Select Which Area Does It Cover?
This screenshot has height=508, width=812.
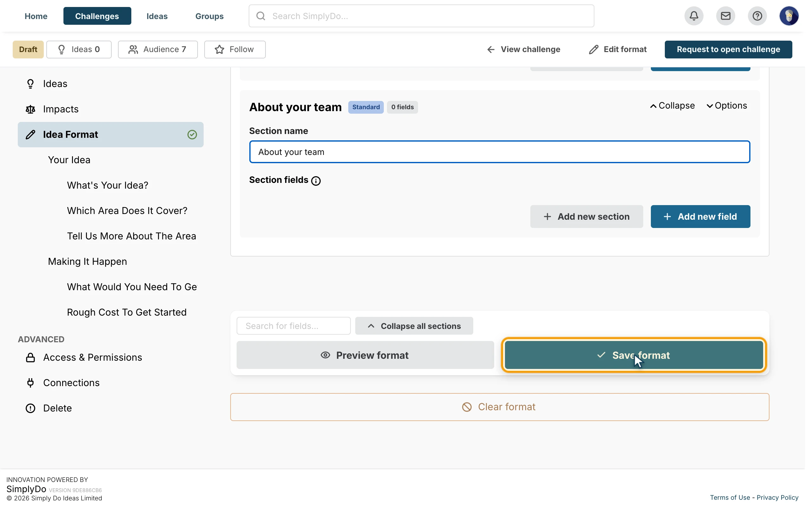click(127, 211)
